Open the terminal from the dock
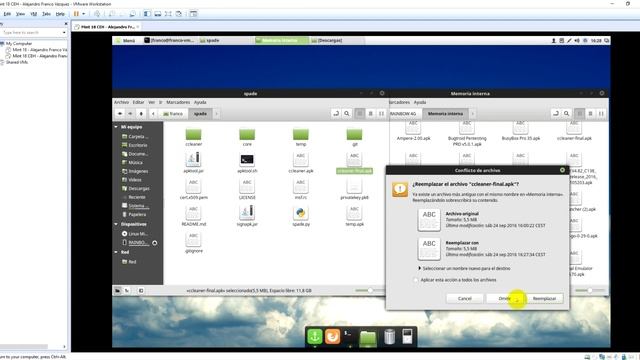 pyautogui.click(x=350, y=336)
